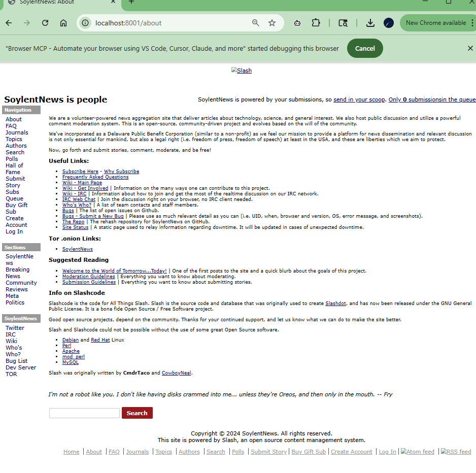This screenshot has height=473, width=476.
Task: Reload the current page
Action: pos(45,23)
